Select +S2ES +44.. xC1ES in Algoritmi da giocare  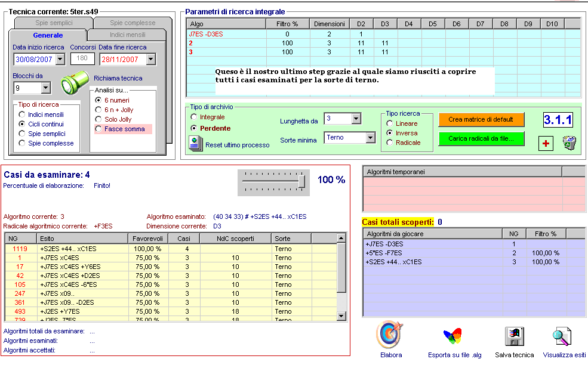tap(474, 262)
